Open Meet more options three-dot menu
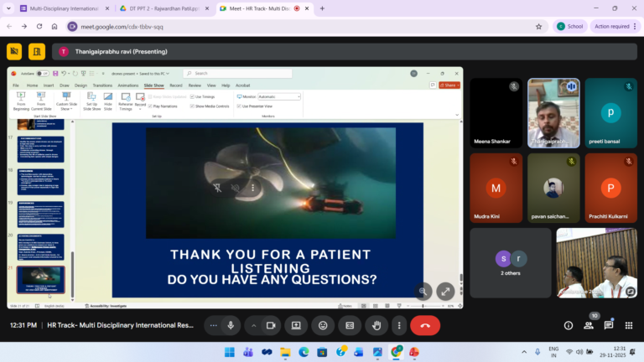Viewport: 644px width, 362px height. (x=399, y=325)
